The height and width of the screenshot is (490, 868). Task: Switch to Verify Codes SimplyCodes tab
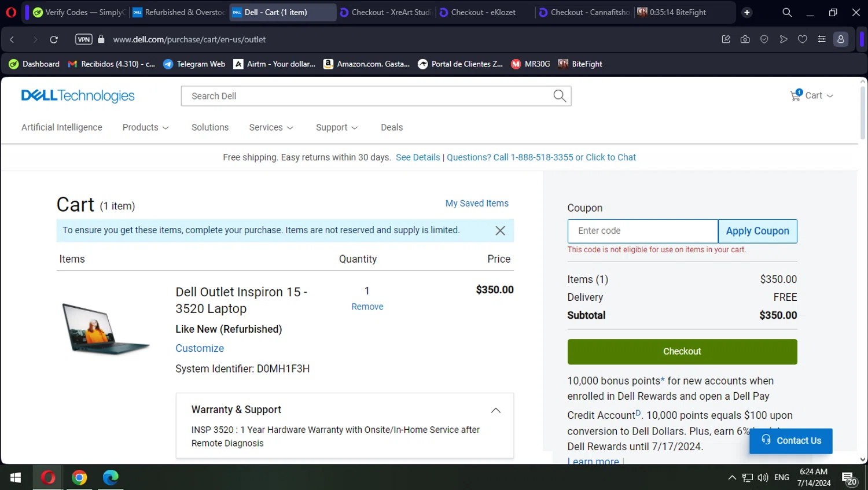79,12
